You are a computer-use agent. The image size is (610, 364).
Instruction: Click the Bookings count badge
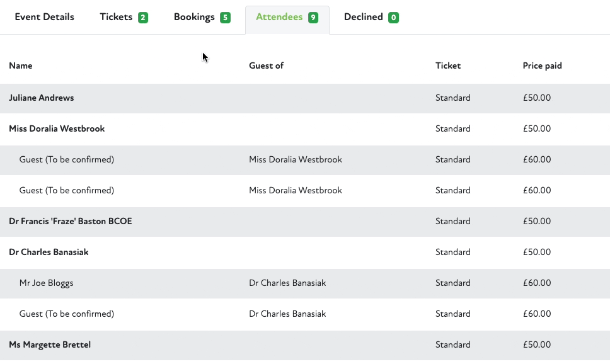tap(225, 18)
